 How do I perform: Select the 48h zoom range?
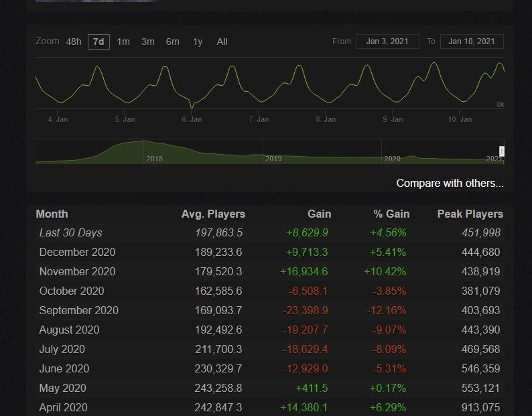point(74,42)
